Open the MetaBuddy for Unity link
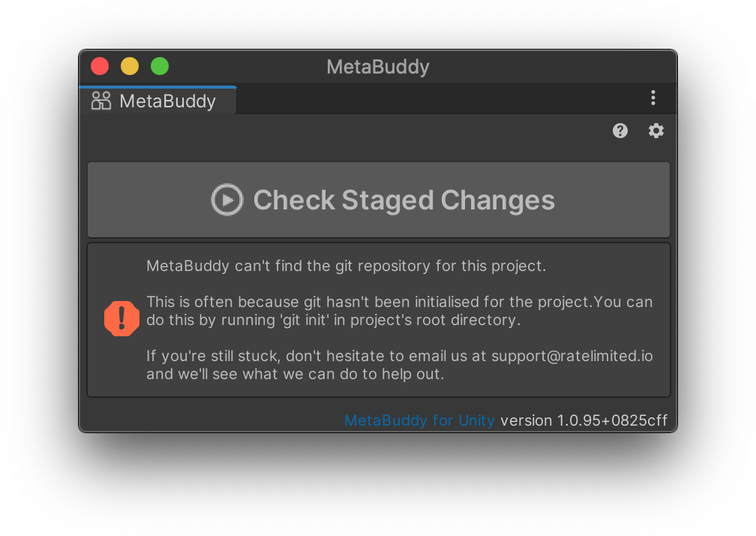Image resolution: width=756 pixels, height=536 pixels. [419, 420]
